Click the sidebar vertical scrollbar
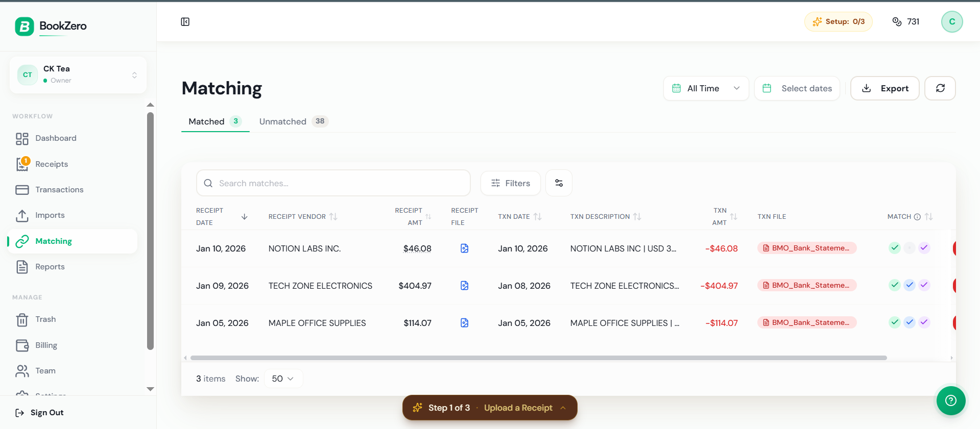The height and width of the screenshot is (429, 980). (x=150, y=231)
